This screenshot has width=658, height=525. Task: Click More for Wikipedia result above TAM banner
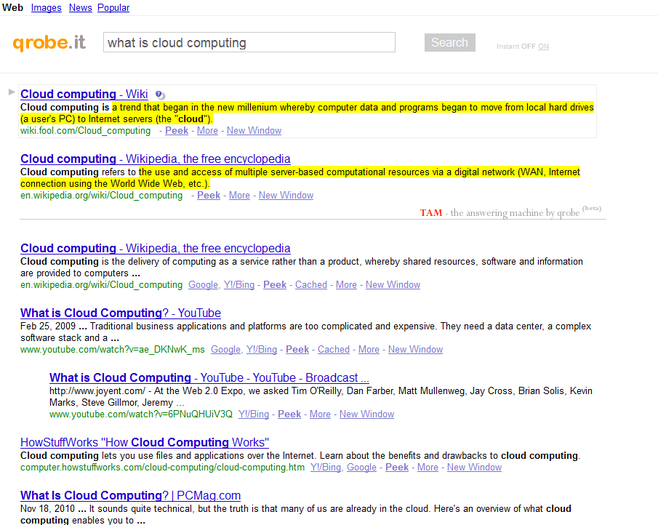tap(239, 195)
